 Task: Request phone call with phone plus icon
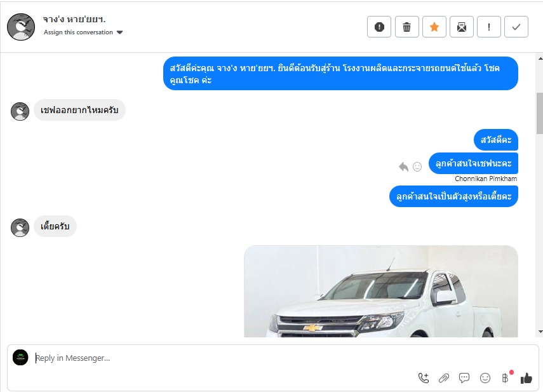(x=424, y=378)
